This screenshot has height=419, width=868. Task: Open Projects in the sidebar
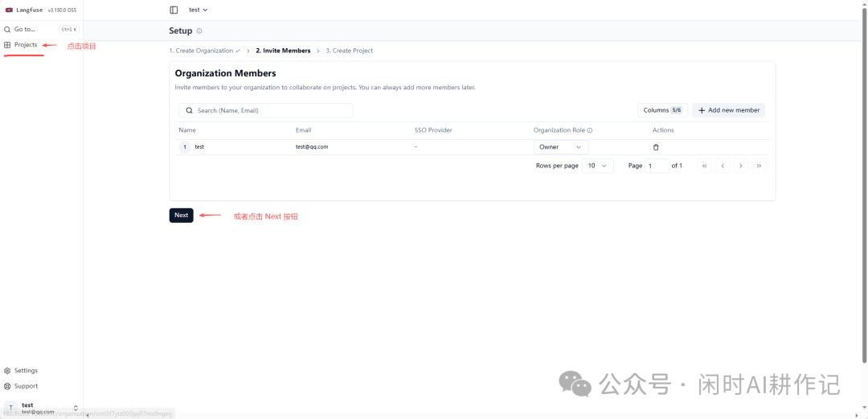pos(25,45)
